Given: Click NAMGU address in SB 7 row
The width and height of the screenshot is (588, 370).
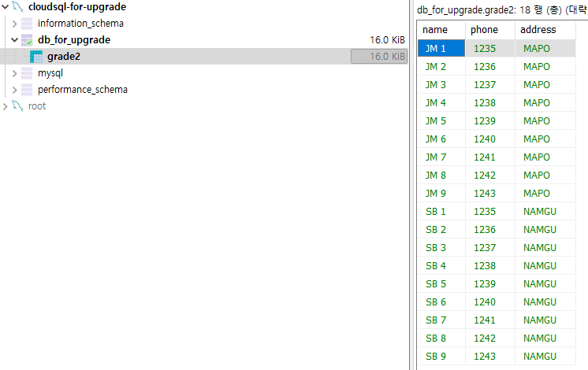Looking at the screenshot, I should (x=545, y=320).
